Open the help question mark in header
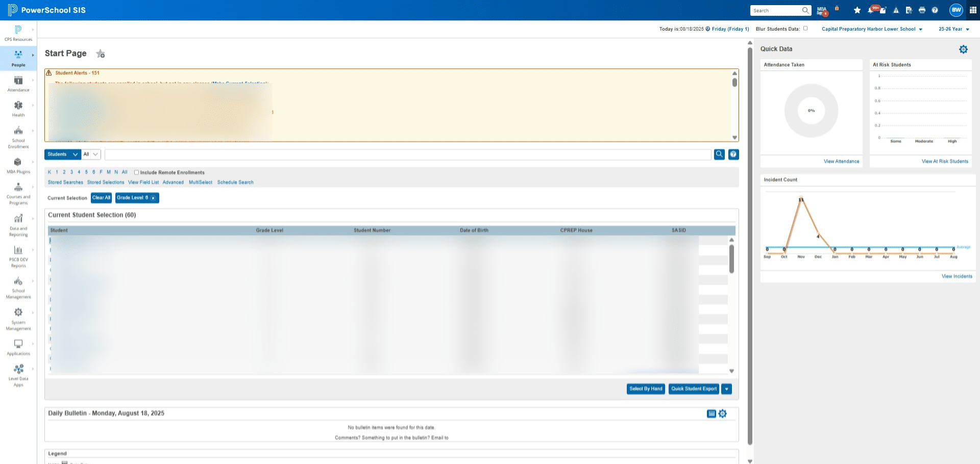 [935, 10]
